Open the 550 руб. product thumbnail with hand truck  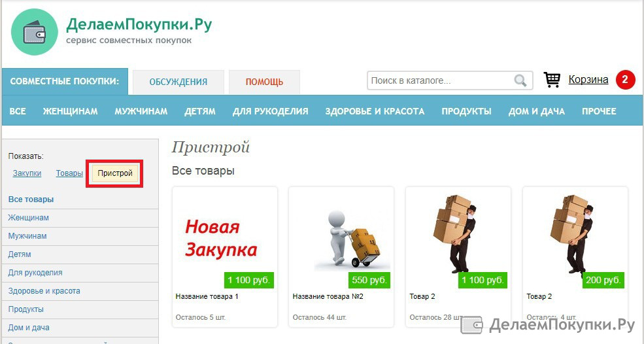point(341,237)
